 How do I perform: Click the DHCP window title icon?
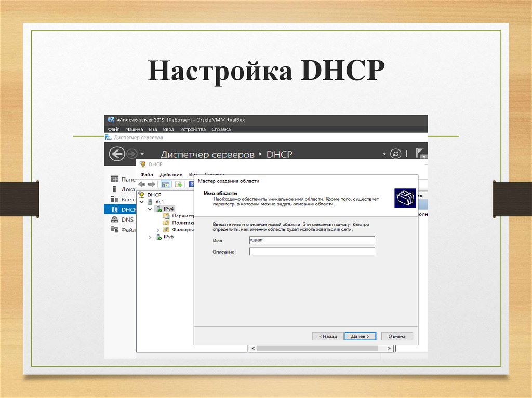pos(143,164)
